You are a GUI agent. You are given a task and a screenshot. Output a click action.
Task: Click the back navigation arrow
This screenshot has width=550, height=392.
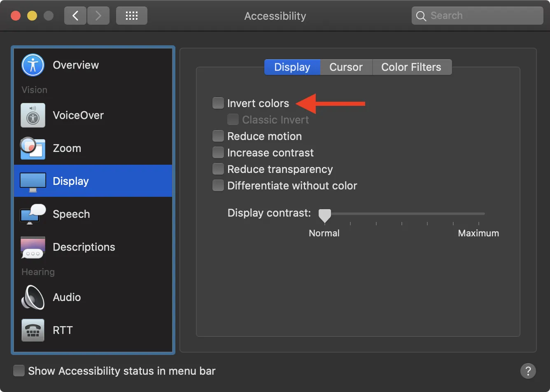[75, 15]
